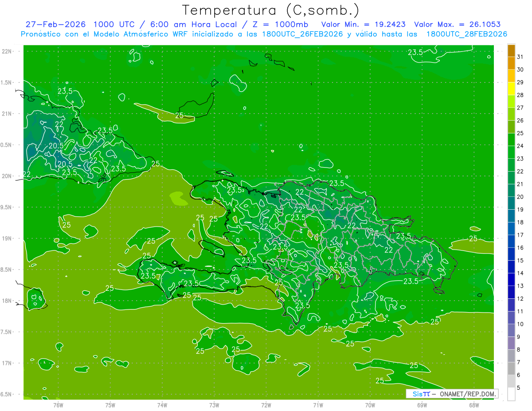Click the legend value 15
The image size is (532, 411).
520,260
